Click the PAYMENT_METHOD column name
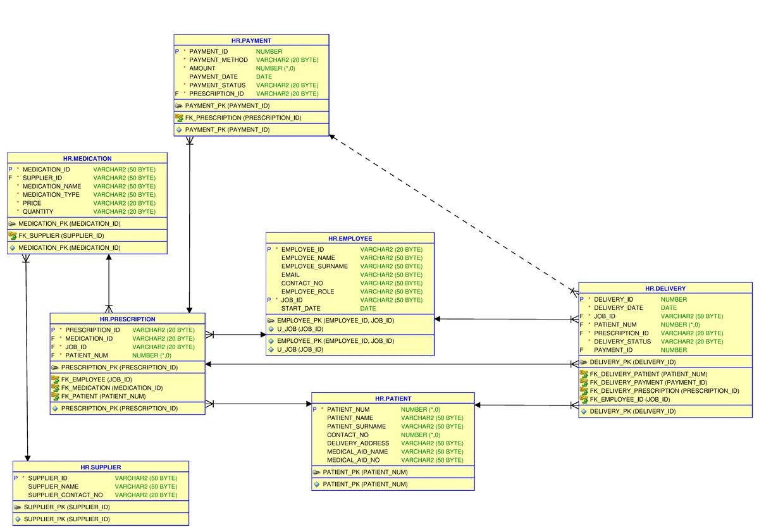 (x=219, y=60)
